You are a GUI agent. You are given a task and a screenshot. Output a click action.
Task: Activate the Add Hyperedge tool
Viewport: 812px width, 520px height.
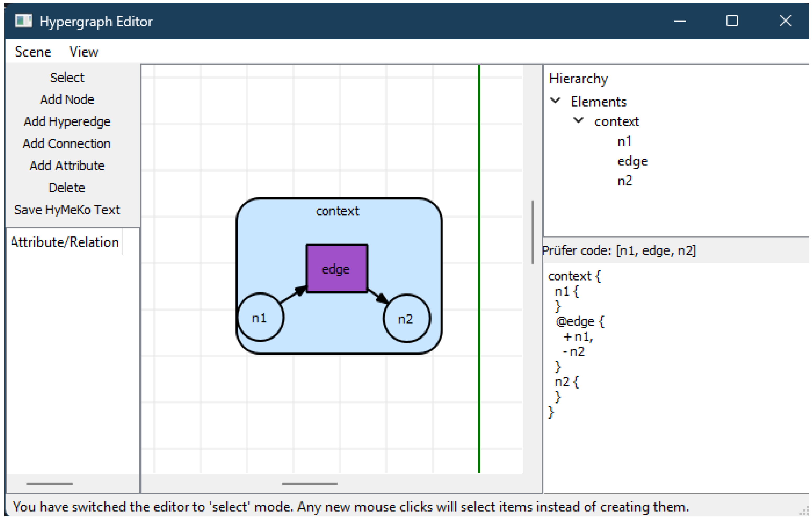tap(67, 121)
